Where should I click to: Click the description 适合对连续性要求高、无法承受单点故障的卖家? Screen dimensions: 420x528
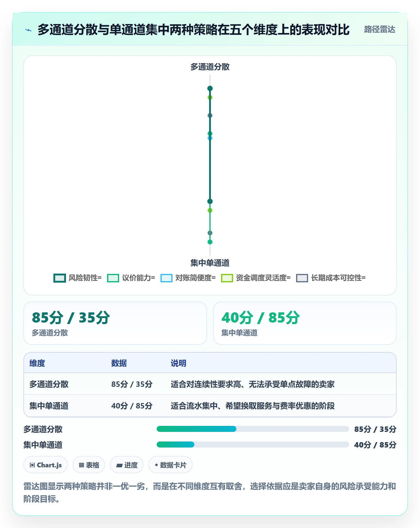point(253,384)
